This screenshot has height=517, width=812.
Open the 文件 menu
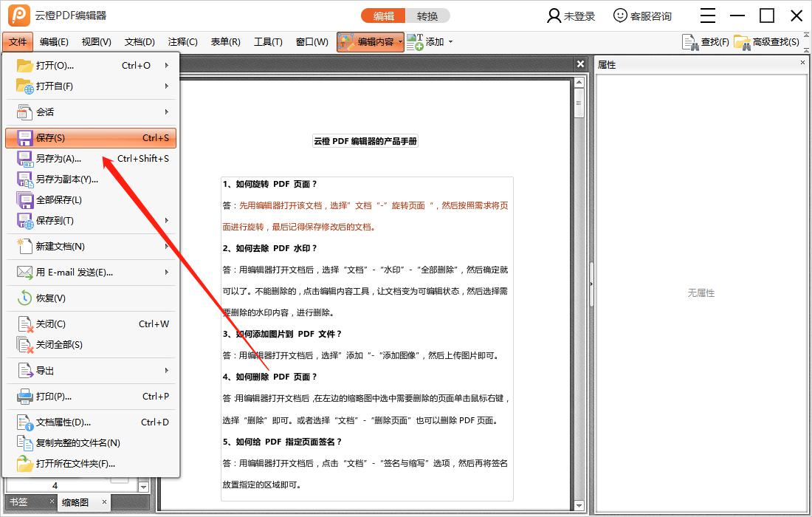pos(18,42)
